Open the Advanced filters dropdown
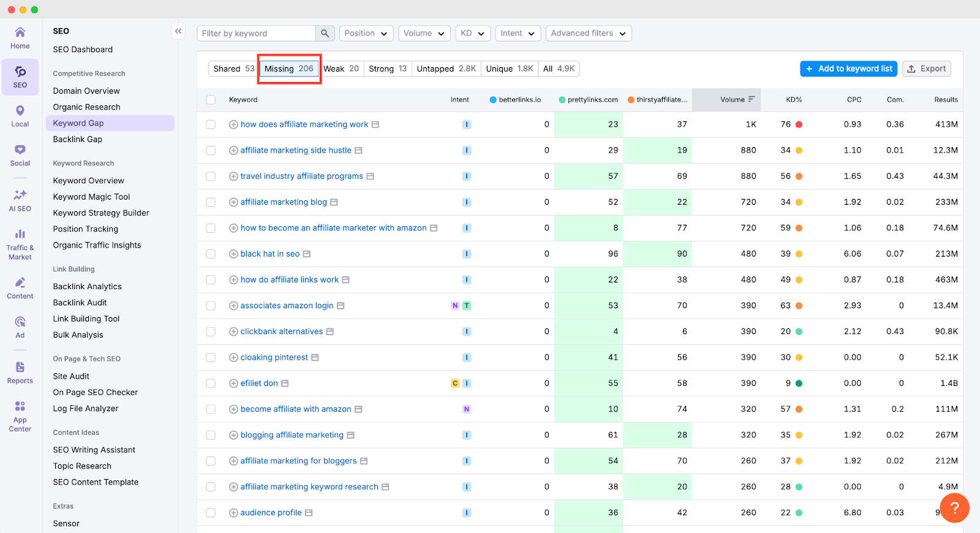This screenshot has height=533, width=980. point(588,33)
